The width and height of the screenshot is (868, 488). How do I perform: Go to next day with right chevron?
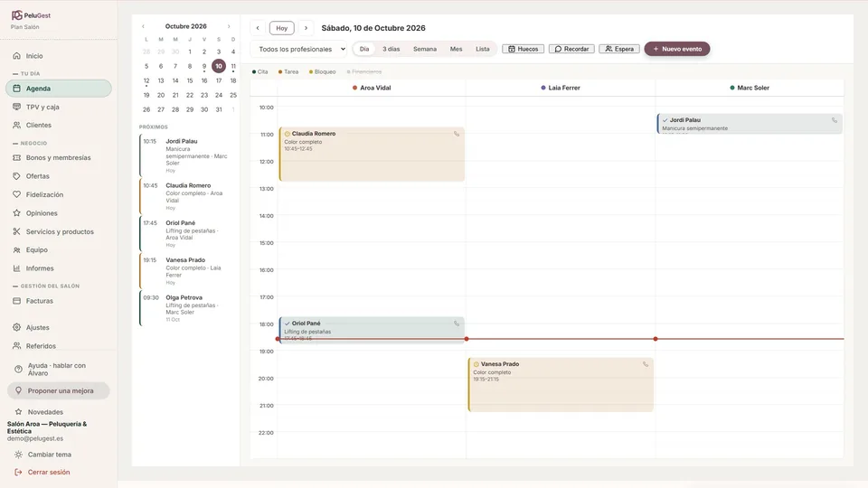(306, 28)
